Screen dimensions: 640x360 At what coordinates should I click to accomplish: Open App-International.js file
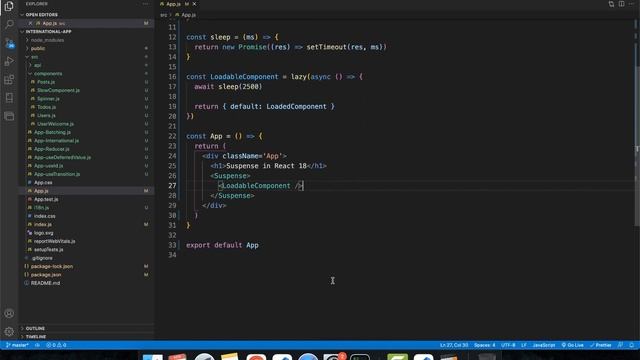coord(56,140)
